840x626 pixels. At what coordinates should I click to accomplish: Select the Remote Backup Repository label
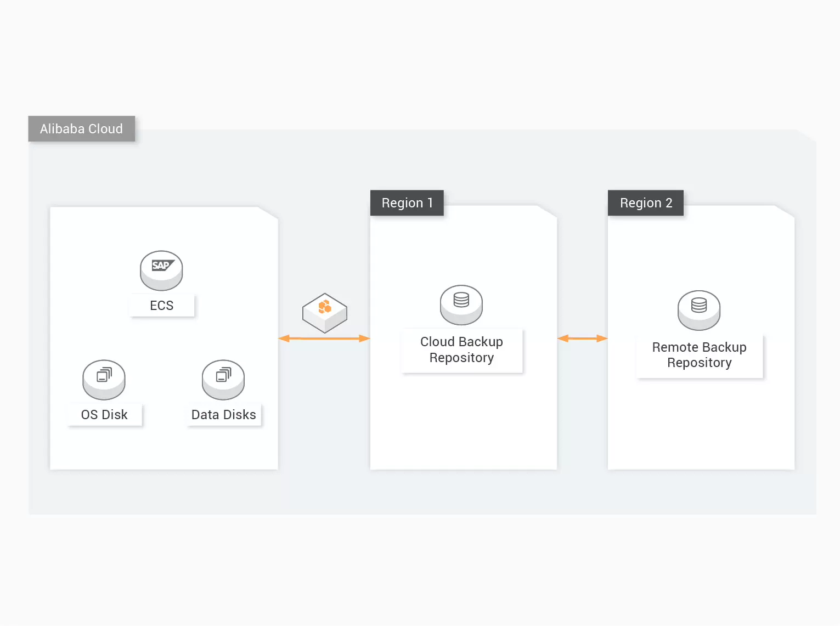700,356
